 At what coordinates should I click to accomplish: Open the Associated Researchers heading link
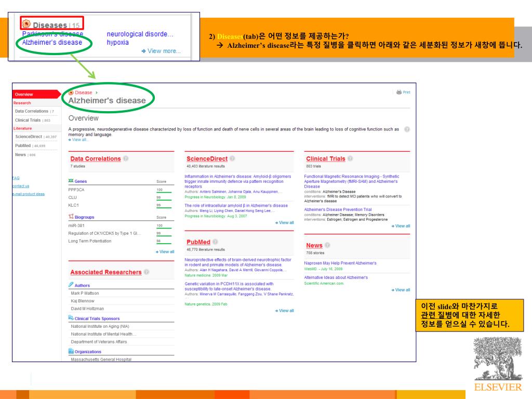point(106,272)
